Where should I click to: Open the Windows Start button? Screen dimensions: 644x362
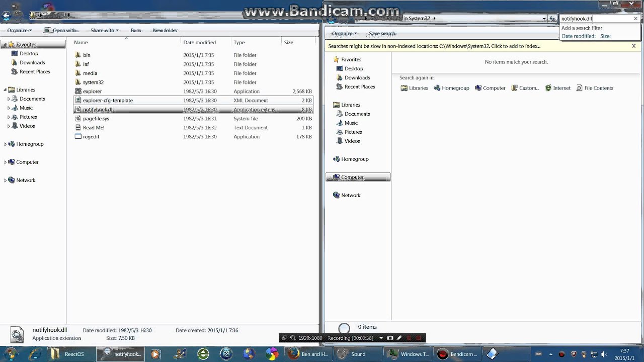[11, 353]
